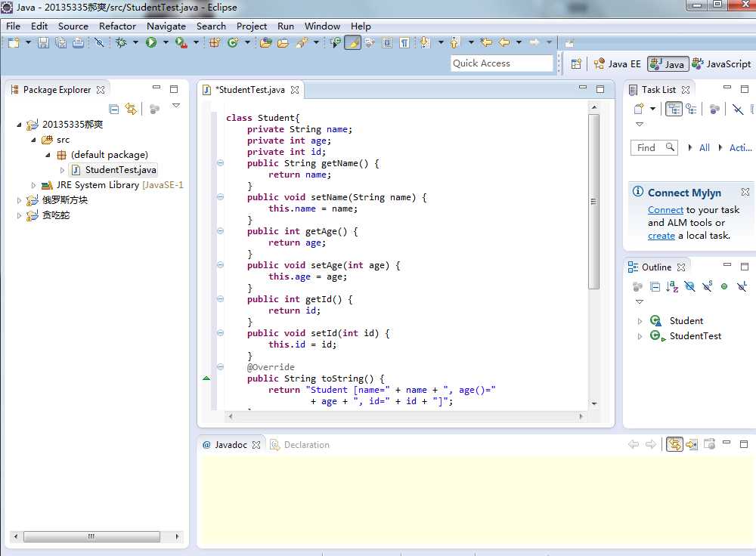Click the Connect link in Mylyn panel

click(x=665, y=210)
